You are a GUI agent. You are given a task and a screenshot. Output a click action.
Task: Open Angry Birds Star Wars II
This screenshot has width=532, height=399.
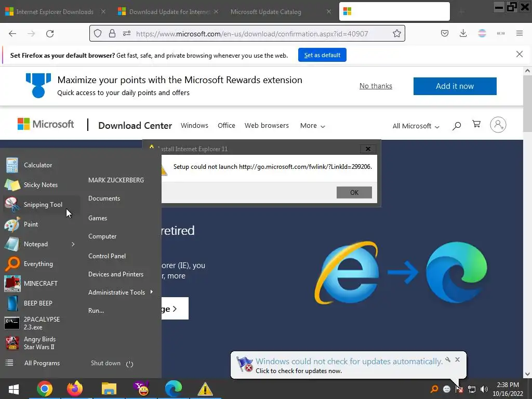tap(39, 343)
